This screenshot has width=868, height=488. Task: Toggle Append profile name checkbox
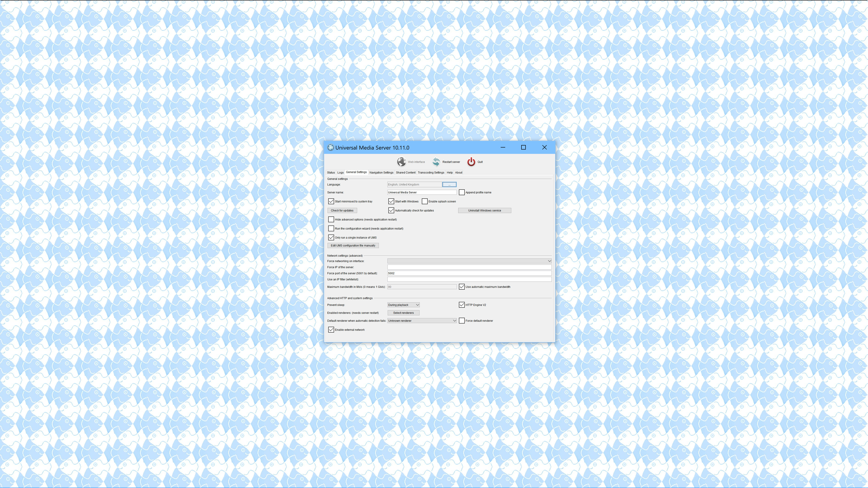[x=462, y=192]
